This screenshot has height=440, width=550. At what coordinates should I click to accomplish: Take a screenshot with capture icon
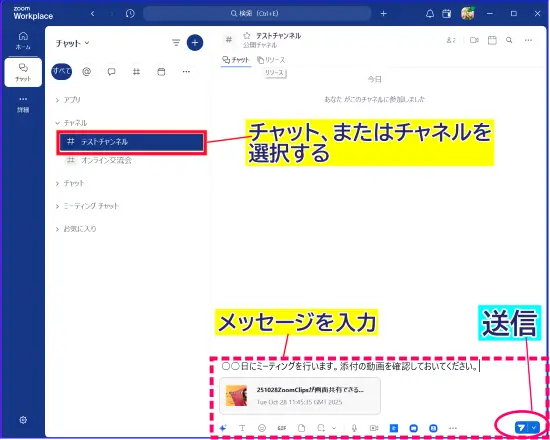click(x=321, y=428)
